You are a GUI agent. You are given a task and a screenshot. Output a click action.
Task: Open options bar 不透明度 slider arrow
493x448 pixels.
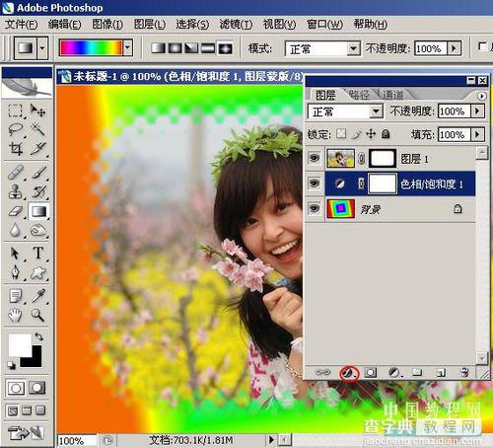(x=455, y=48)
